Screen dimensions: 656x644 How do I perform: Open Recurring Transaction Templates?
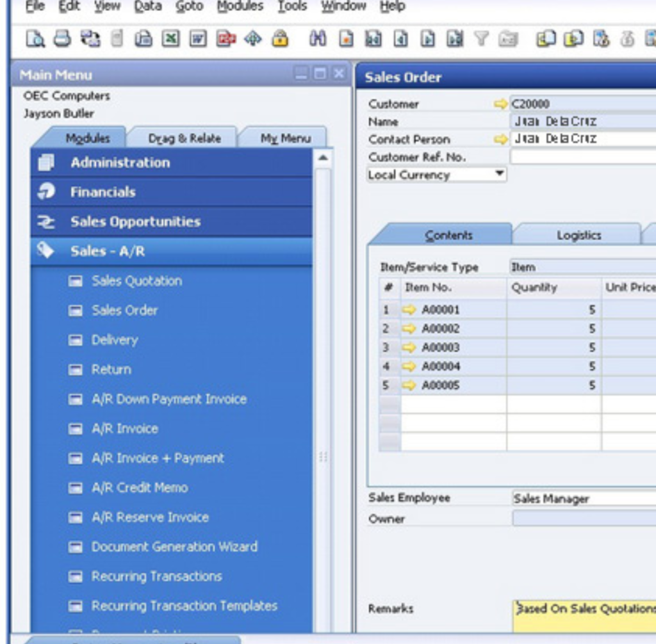184,606
